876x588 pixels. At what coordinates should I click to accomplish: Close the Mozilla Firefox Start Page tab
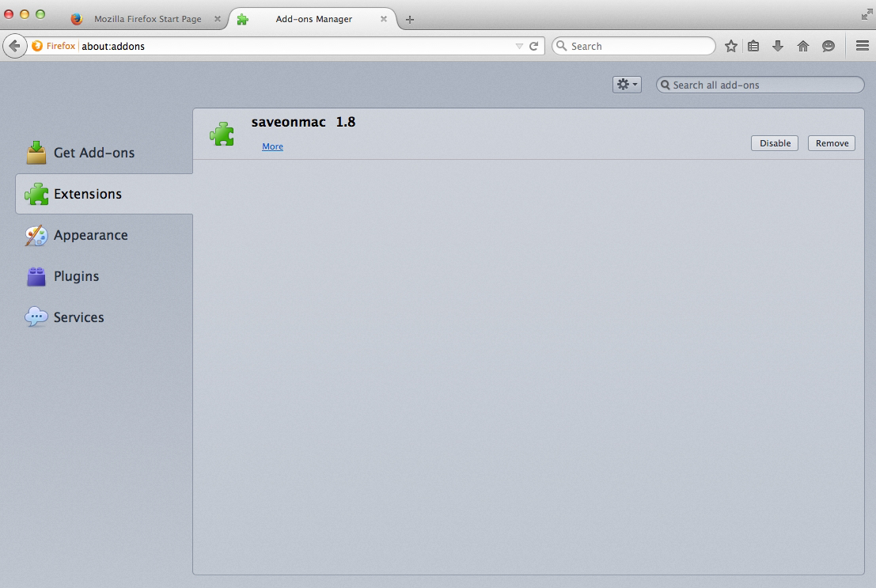[218, 19]
